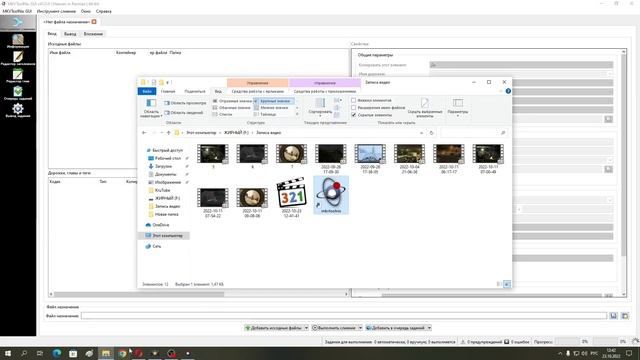Open Рабочий стол in navigation pane
The height and width of the screenshot is (360, 640).
point(167,158)
